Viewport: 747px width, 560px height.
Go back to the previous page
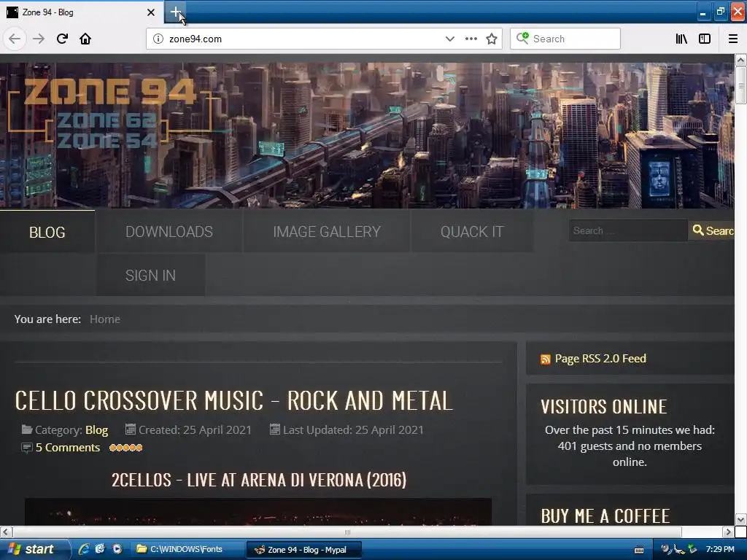15,39
